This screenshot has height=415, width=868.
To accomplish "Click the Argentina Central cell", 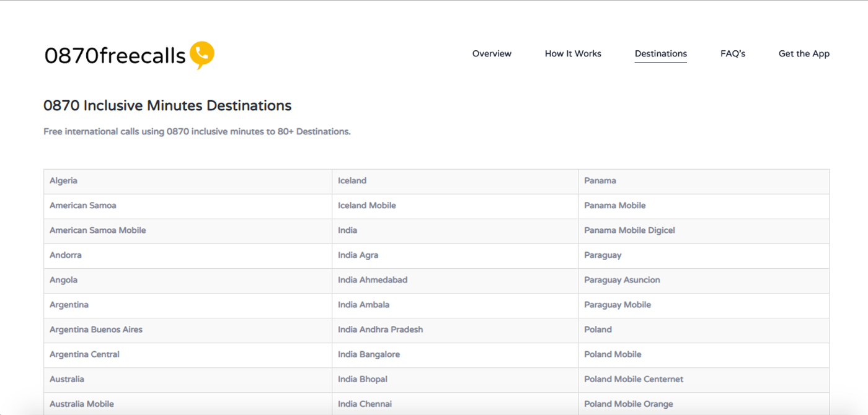I will coord(188,354).
